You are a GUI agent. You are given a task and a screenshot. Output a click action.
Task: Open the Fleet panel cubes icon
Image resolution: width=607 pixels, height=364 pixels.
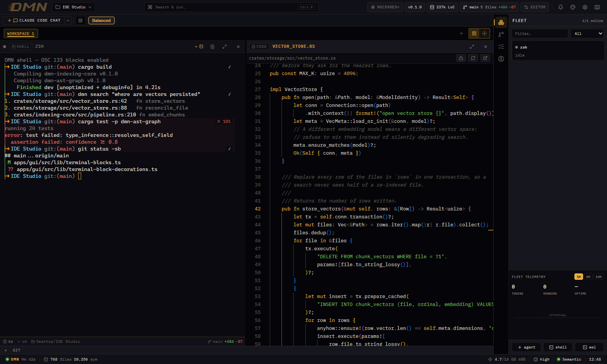pyautogui.click(x=501, y=22)
